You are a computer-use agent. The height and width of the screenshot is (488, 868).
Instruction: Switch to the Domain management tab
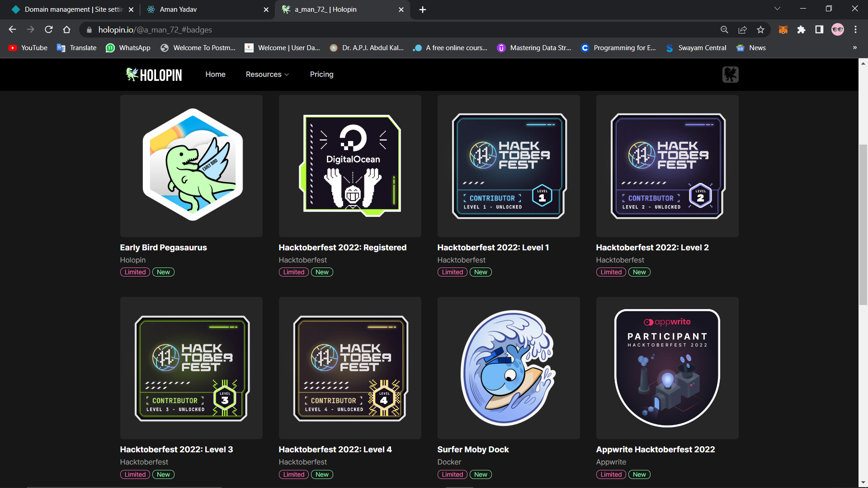click(x=72, y=9)
